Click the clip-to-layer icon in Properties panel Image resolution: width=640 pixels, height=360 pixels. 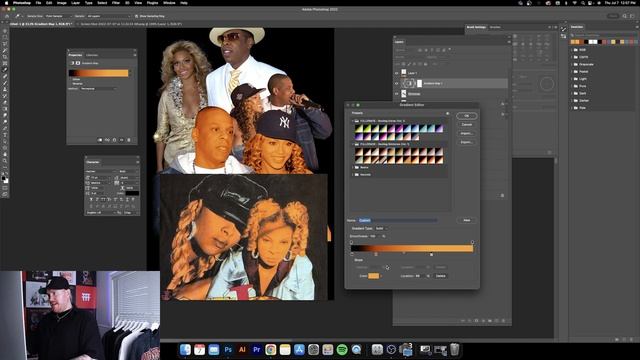(100, 140)
